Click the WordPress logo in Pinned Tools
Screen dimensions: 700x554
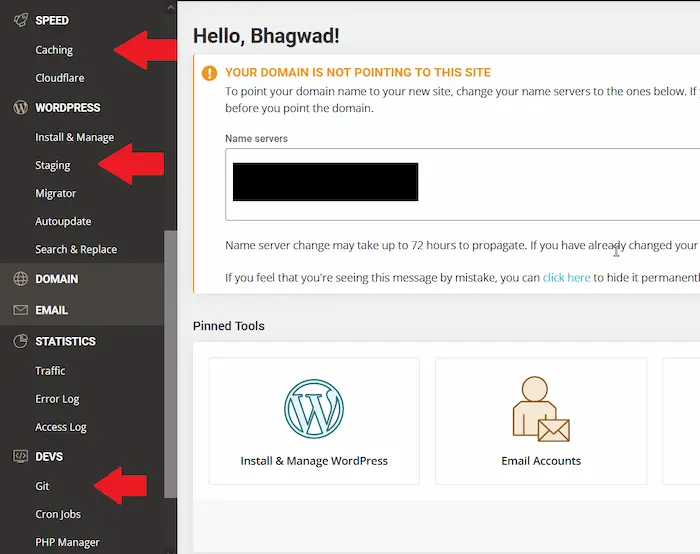(x=314, y=408)
